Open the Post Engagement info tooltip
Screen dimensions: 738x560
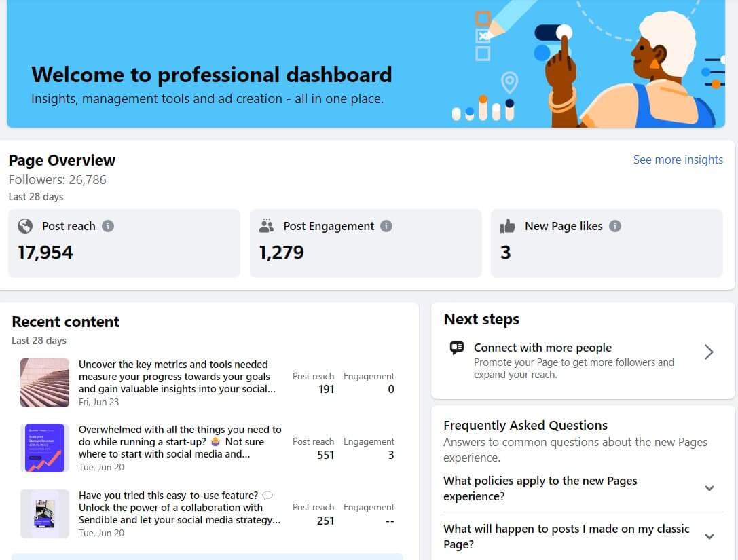tap(386, 226)
